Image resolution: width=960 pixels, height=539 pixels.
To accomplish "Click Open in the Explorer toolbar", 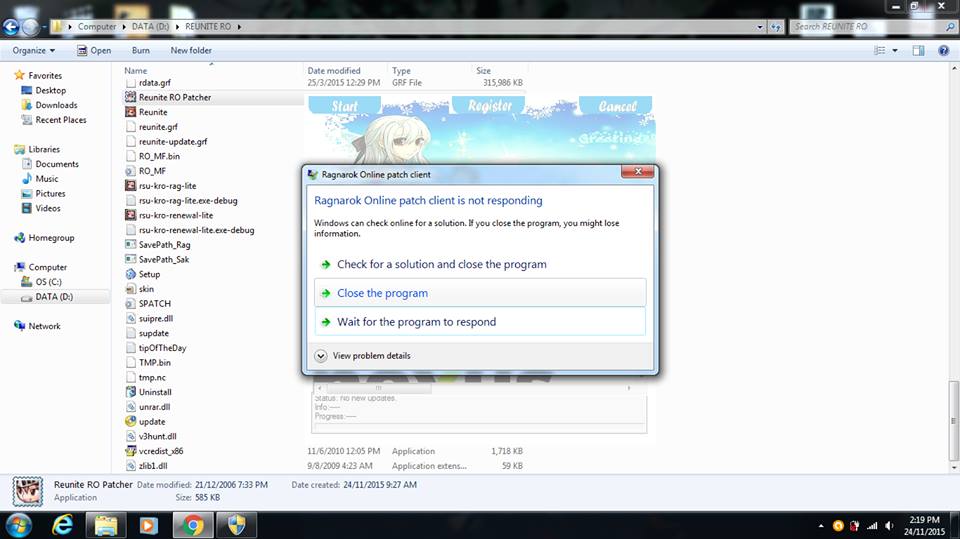I will 94,51.
